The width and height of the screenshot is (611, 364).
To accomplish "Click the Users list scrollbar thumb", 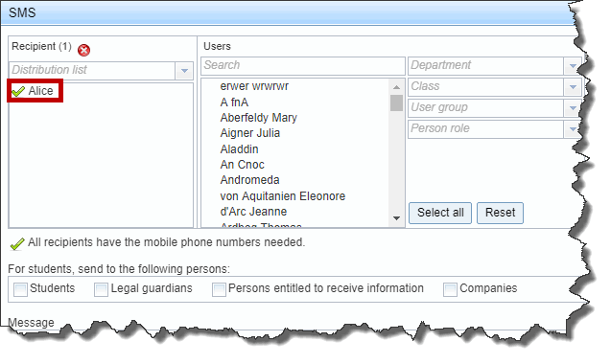I will coord(397,103).
